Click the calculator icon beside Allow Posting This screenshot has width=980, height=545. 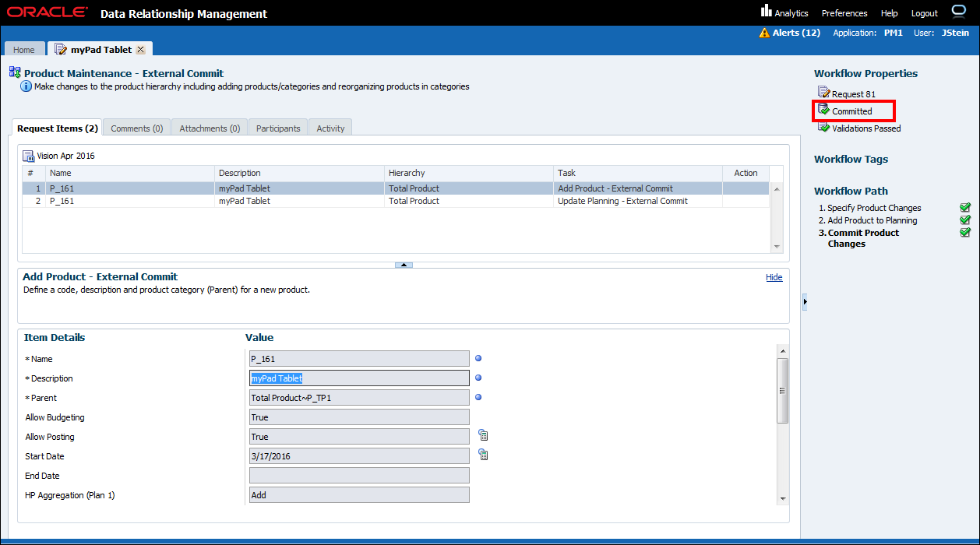[x=483, y=436]
